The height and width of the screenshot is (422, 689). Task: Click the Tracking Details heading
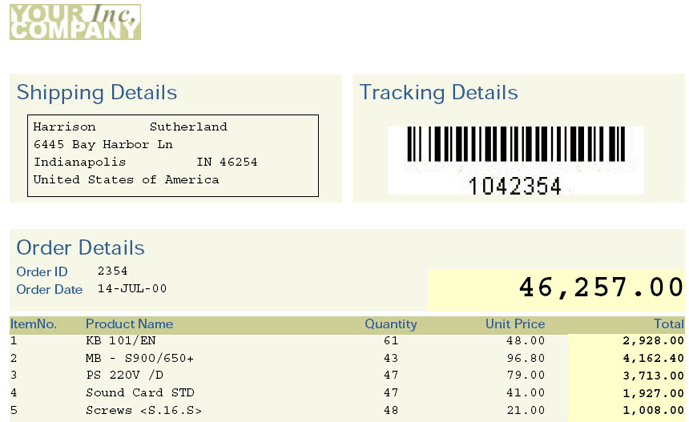click(x=439, y=93)
